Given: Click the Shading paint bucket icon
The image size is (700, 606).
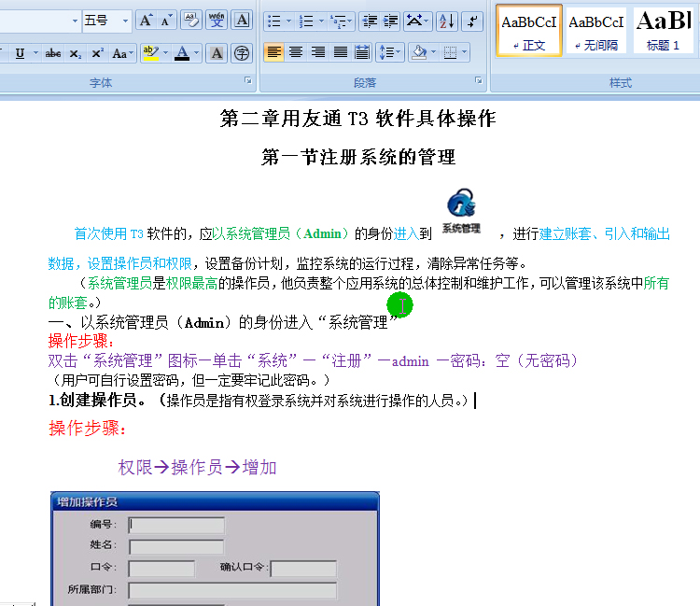Looking at the screenshot, I should tap(420, 52).
